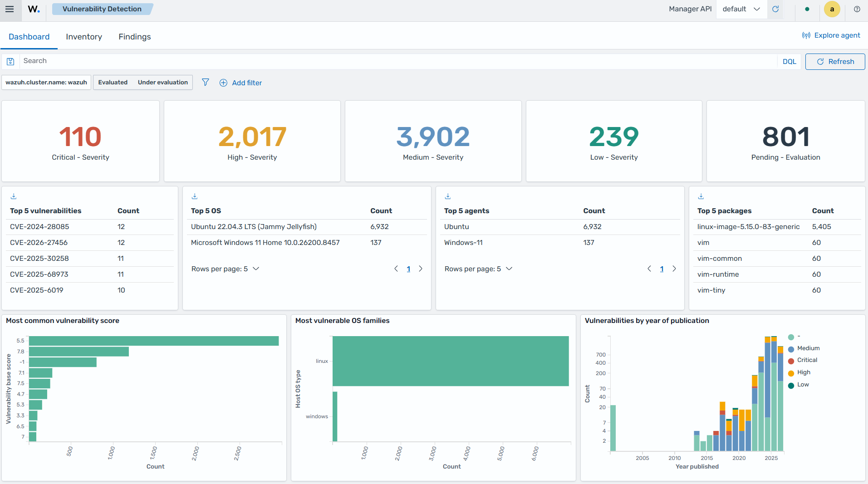This screenshot has height=484, width=868.
Task: Click into the Search query field
Action: click(x=398, y=61)
